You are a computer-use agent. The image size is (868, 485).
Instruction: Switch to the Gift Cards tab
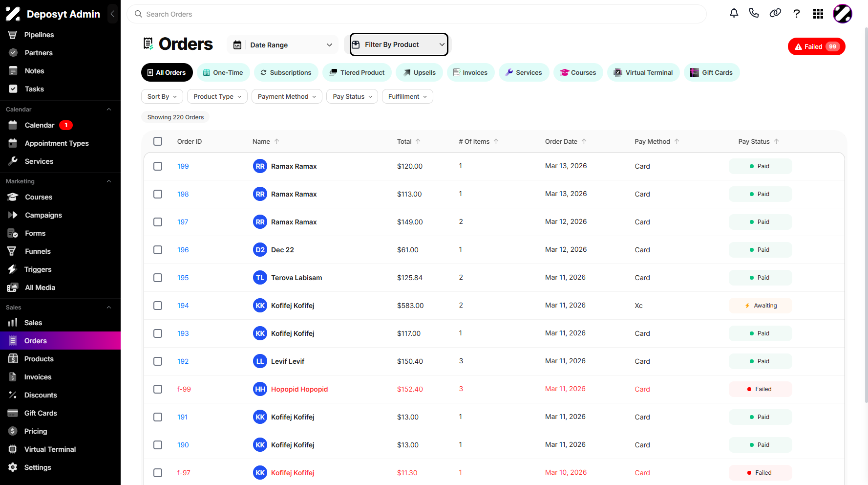[712, 72]
